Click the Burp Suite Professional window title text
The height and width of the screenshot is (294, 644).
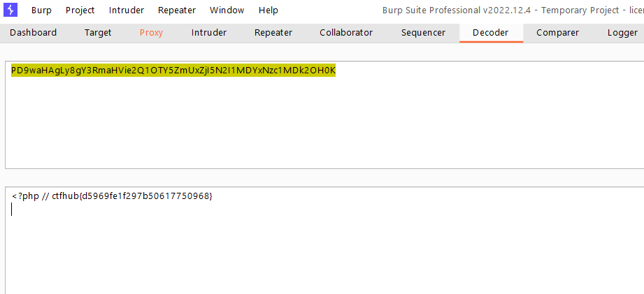(513, 10)
